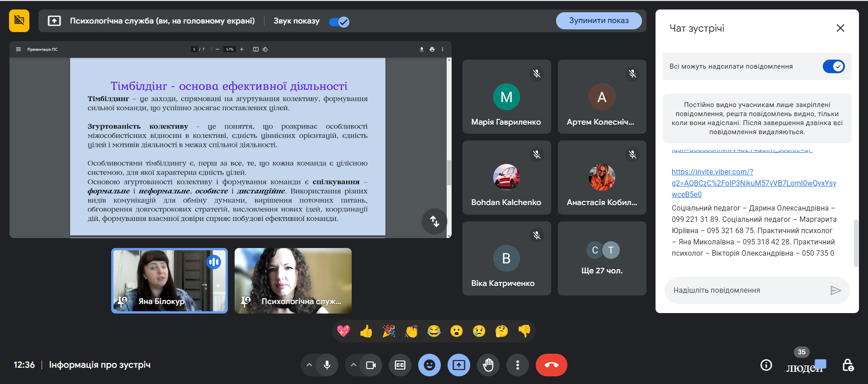The height and width of the screenshot is (384, 868).
Task: Disable everyone can send messages toggle
Action: (x=833, y=66)
